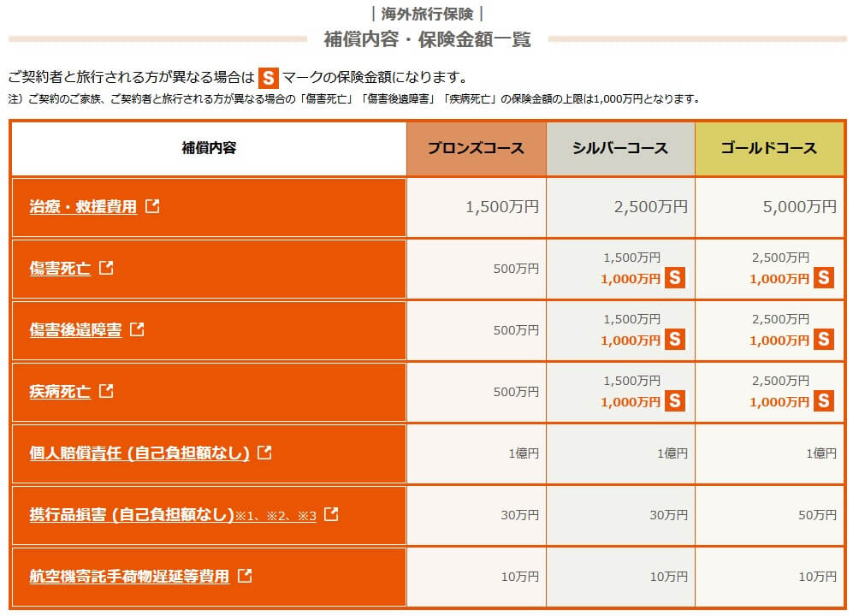Click the 注) note about 1,000万円 limit
The image size is (853, 616).
click(353, 99)
